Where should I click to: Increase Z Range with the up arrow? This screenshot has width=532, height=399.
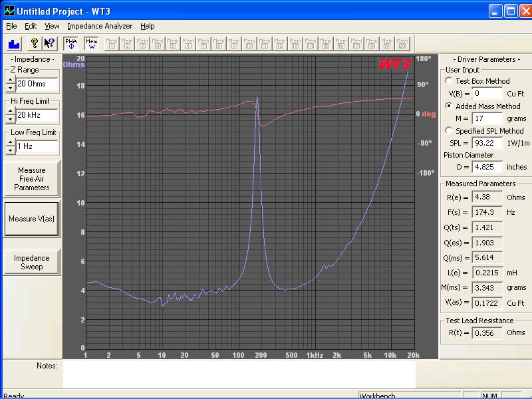click(11, 80)
